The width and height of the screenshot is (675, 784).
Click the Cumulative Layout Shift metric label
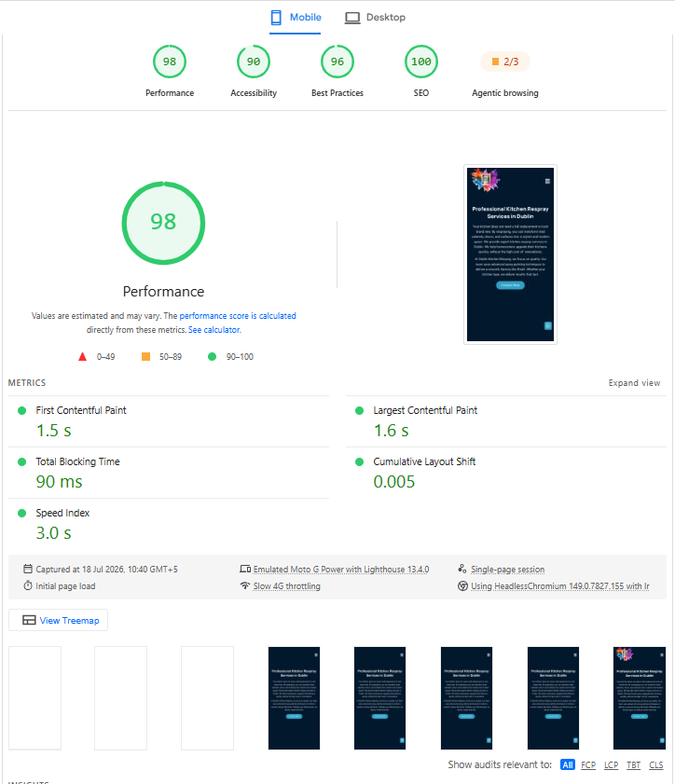424,461
